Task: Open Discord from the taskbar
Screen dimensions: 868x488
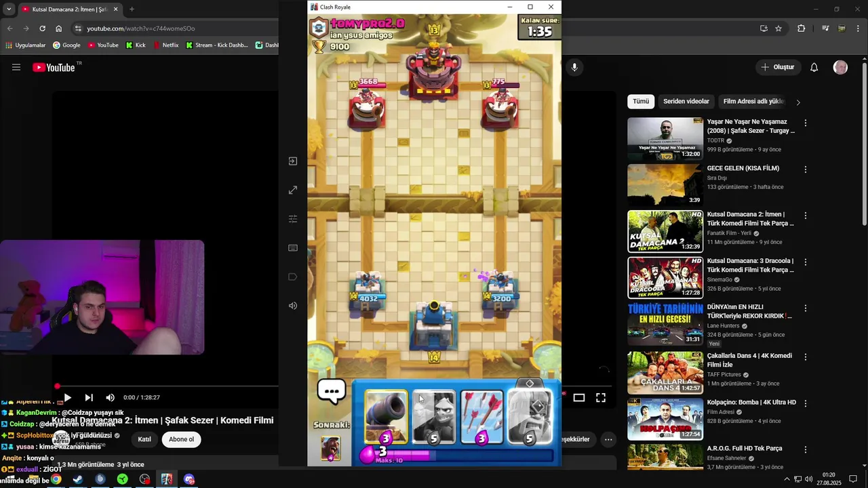Action: (189, 479)
